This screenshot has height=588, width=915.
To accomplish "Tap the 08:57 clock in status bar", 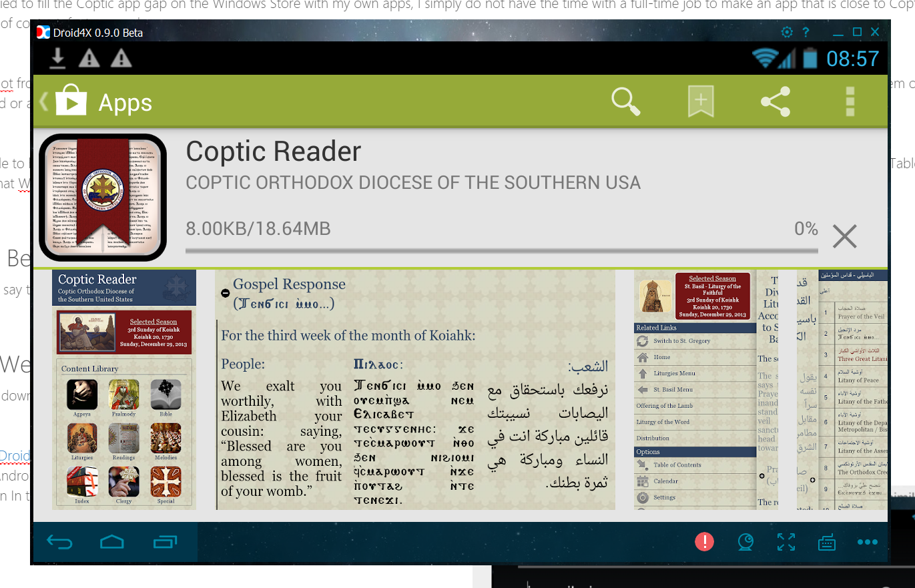I will 853,59.
